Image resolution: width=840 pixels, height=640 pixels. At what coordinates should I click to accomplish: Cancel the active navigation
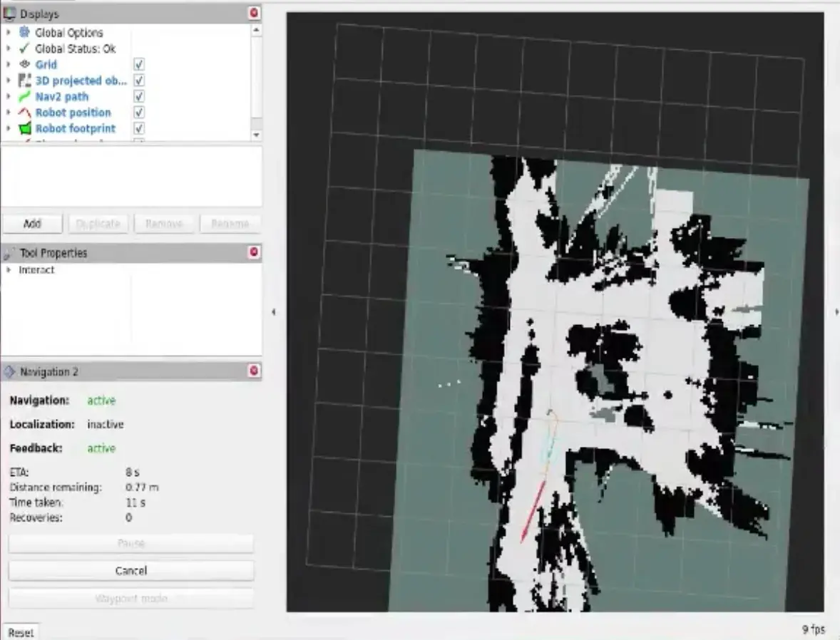click(131, 570)
